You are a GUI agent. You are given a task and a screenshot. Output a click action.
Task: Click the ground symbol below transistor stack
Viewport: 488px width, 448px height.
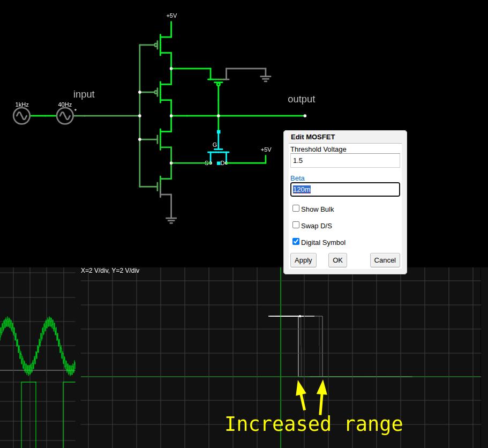click(x=171, y=219)
